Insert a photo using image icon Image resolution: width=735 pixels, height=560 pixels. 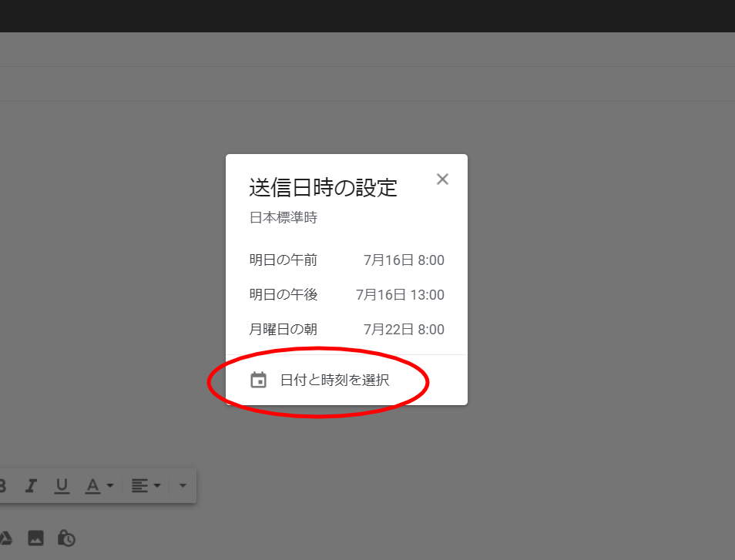[35, 538]
